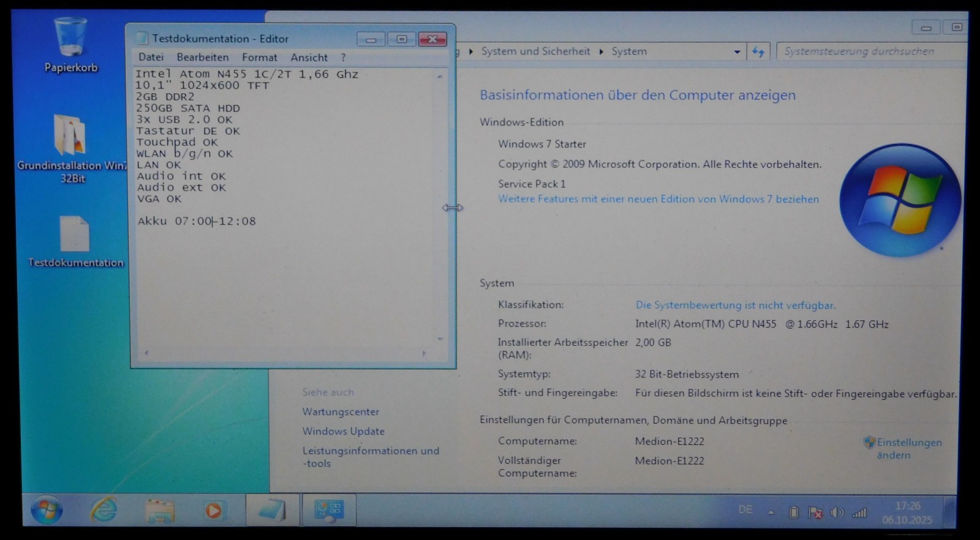Open the Ansicht menu in Editor
980x540 pixels.
[x=309, y=57]
